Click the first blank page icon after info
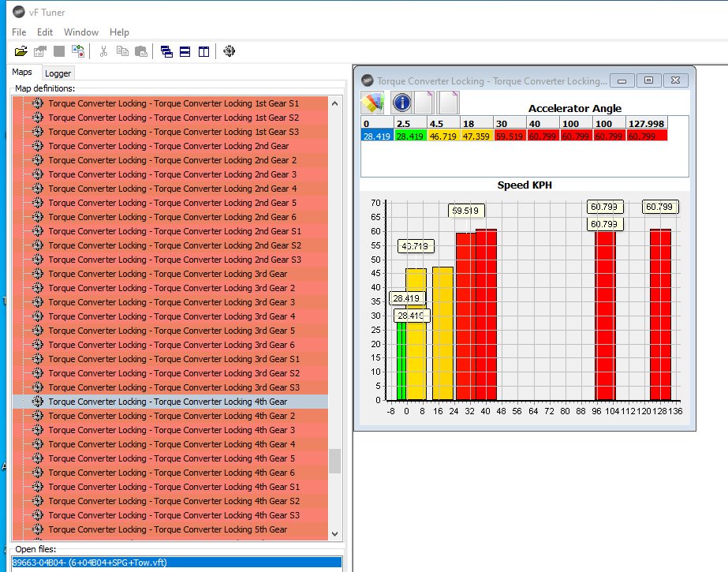The height and width of the screenshot is (572, 728). point(424,103)
